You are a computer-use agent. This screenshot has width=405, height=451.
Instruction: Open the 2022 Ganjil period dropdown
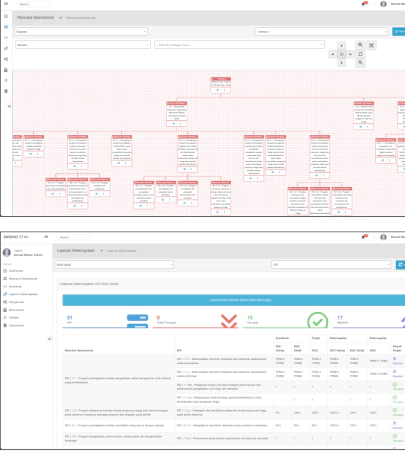114,265
